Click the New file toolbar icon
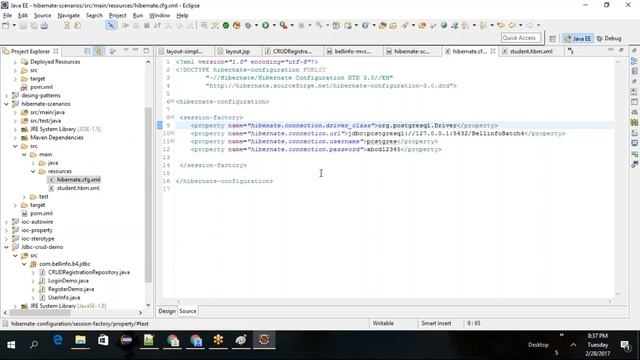Viewport: 640px width, 360px height. click(x=6, y=26)
